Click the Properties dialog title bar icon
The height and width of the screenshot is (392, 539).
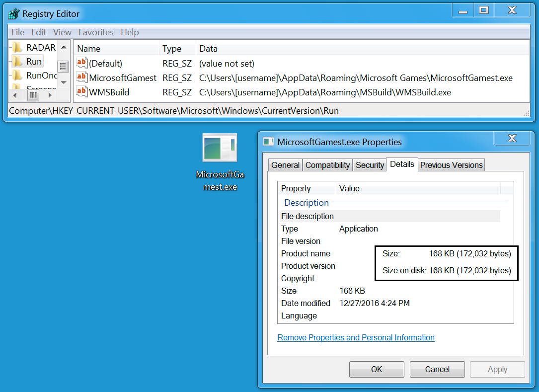click(x=269, y=142)
